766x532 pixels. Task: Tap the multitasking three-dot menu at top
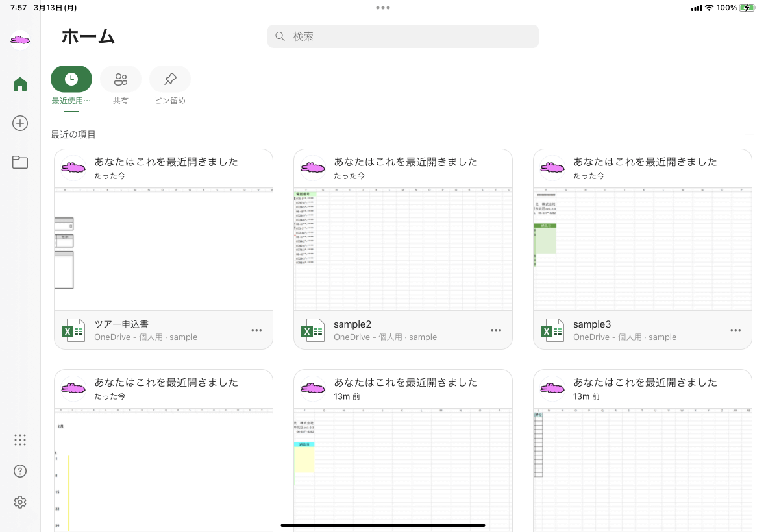point(383,8)
